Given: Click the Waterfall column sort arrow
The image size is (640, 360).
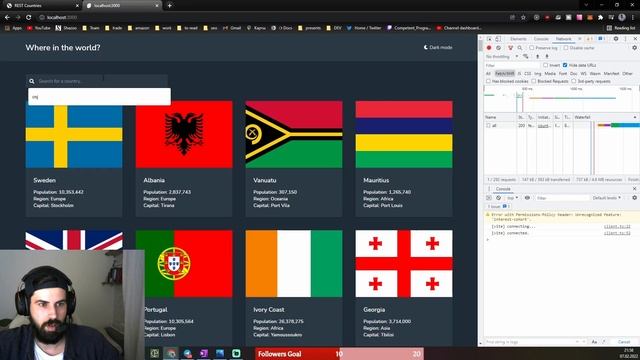Looking at the screenshot, I should point(635,118).
